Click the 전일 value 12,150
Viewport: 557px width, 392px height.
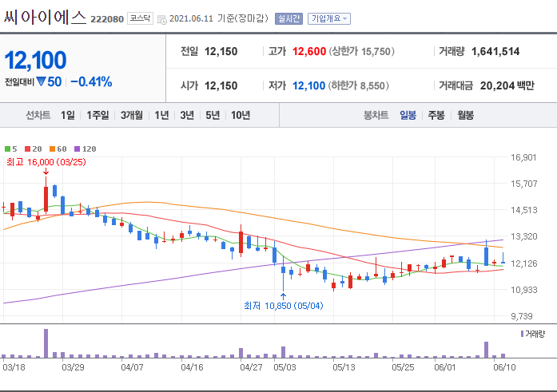221,51
